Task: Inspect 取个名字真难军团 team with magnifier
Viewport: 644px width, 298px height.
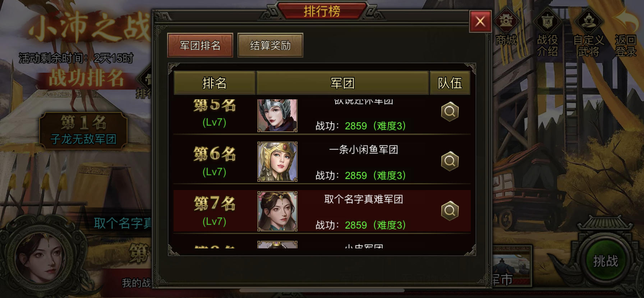Action: 450,211
